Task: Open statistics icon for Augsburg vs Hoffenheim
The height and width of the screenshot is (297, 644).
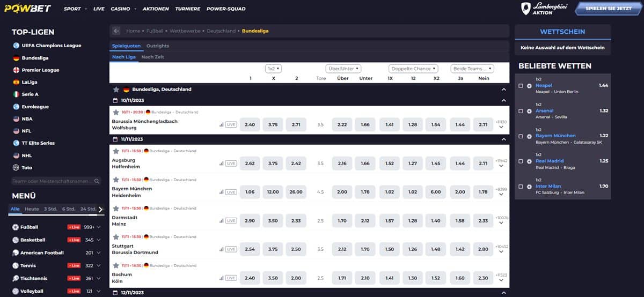Action: click(x=221, y=163)
